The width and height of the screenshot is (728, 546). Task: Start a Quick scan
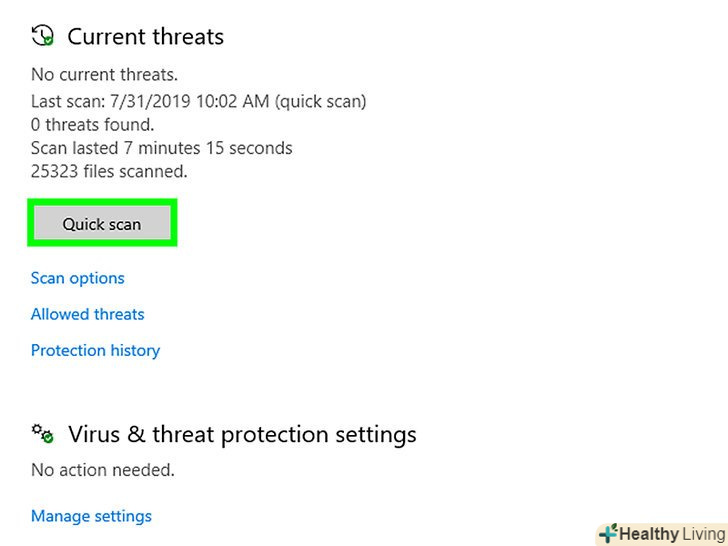pos(102,224)
